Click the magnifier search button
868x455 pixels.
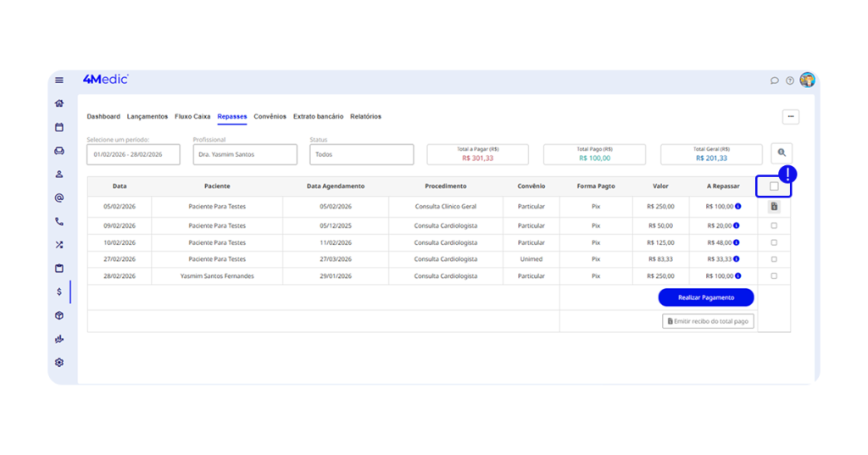[782, 153]
